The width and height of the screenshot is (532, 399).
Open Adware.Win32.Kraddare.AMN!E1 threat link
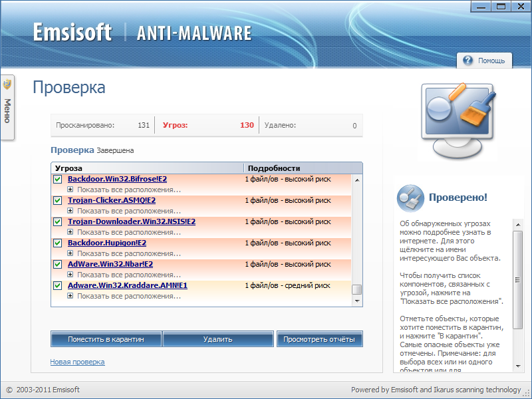[128, 286]
